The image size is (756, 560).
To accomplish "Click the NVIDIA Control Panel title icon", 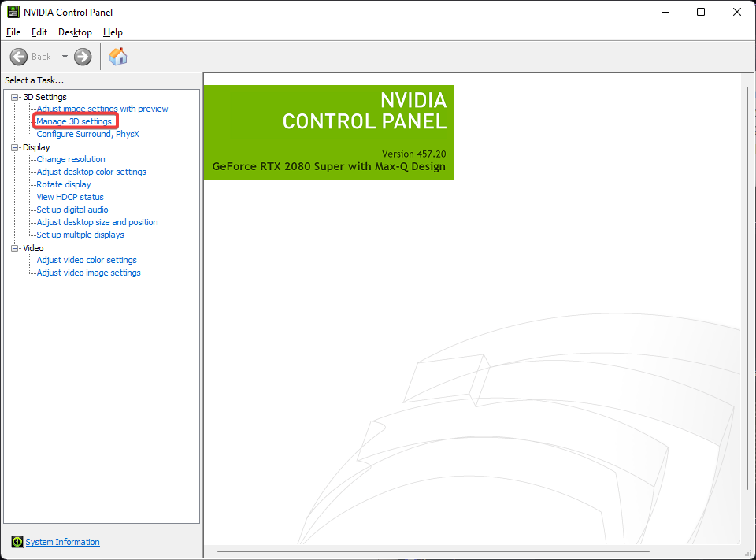I will coord(13,12).
